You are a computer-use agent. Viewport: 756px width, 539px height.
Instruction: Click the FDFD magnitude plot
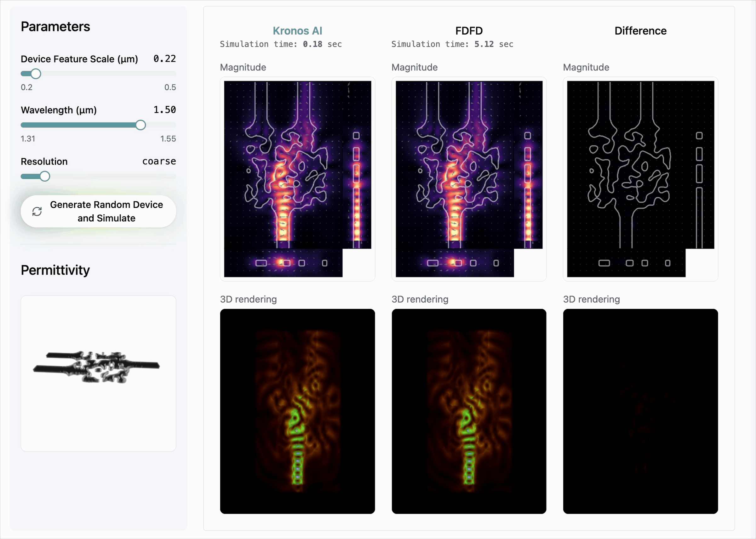click(x=469, y=179)
